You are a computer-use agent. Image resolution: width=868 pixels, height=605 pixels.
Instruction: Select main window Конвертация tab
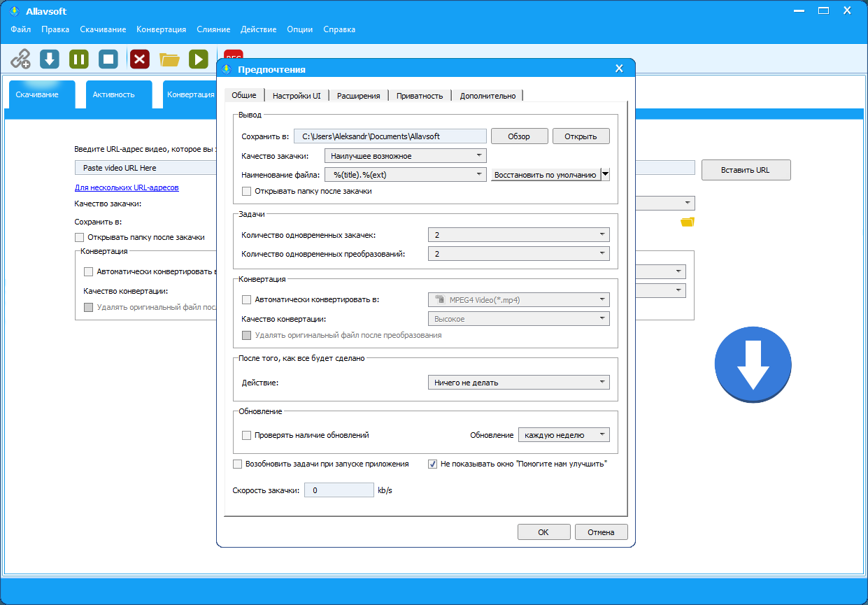[190, 94]
